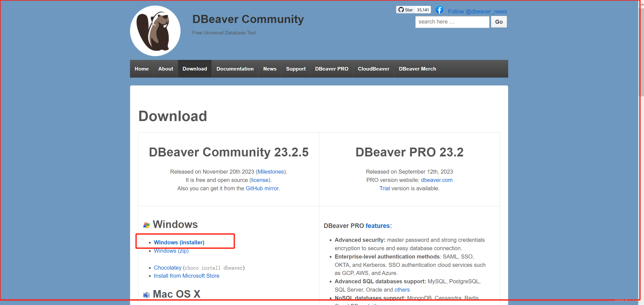
Task: Click the Windows (zip) link
Action: [171, 251]
